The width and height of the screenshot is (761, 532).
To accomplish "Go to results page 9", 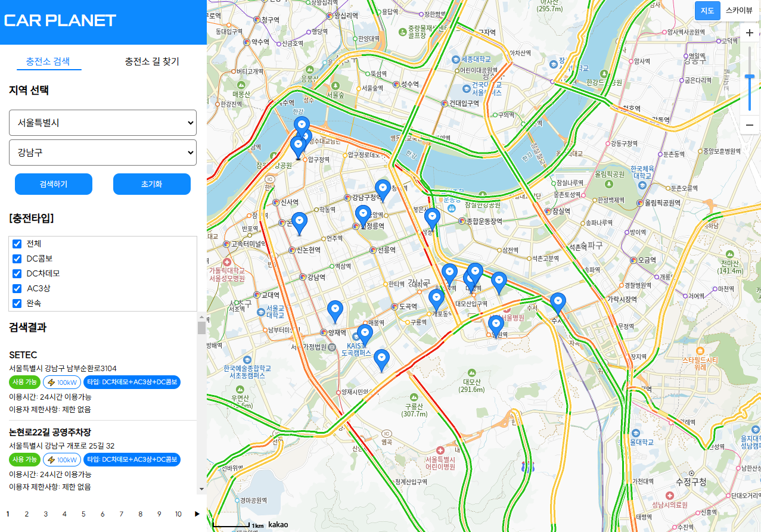I will (159, 514).
